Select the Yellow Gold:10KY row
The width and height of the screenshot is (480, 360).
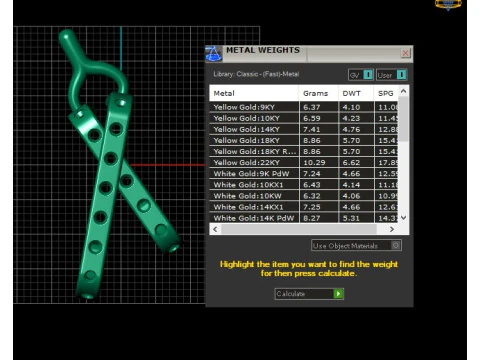[304, 118]
